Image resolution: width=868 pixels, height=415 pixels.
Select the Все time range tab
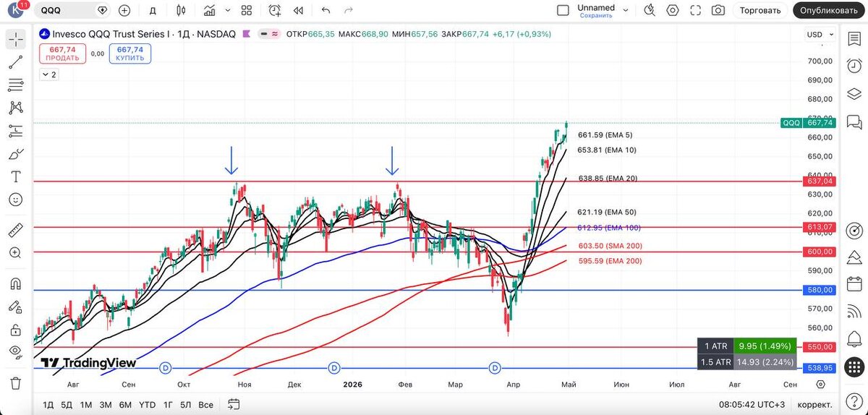point(206,404)
